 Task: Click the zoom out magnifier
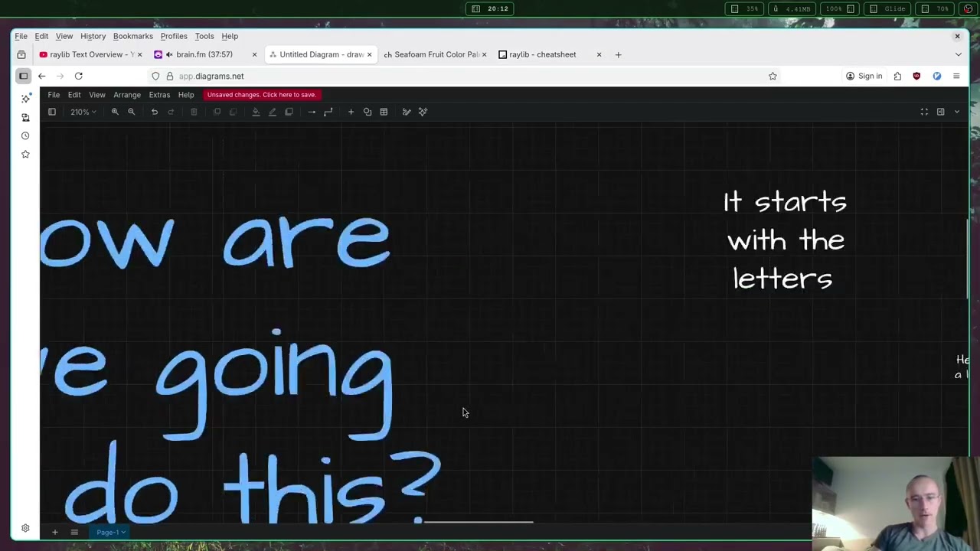(x=131, y=112)
